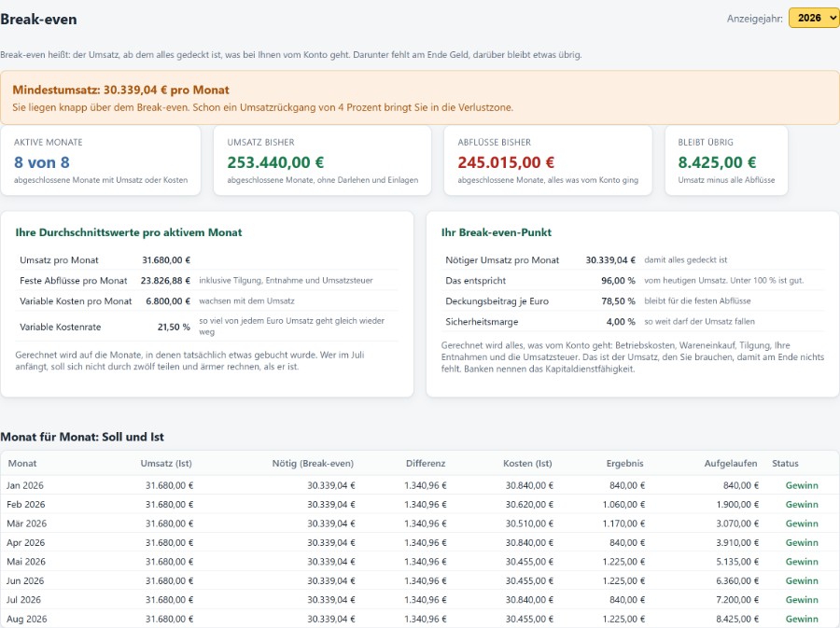Select the 'Aug 2026' row label
Image resolution: width=840 pixels, height=628 pixels.
(x=27, y=619)
